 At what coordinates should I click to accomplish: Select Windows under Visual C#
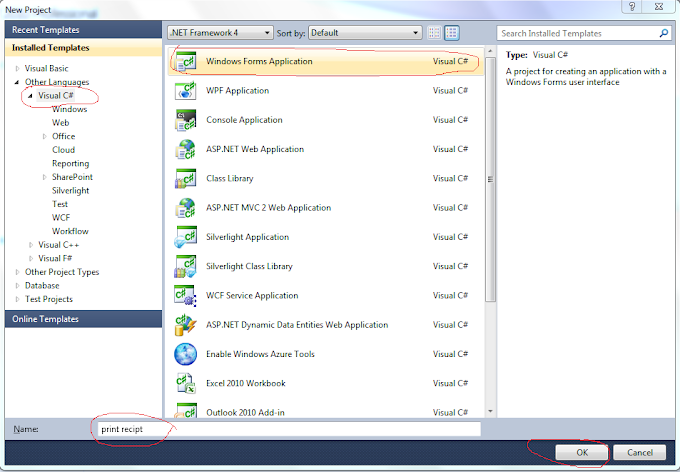tap(69, 109)
